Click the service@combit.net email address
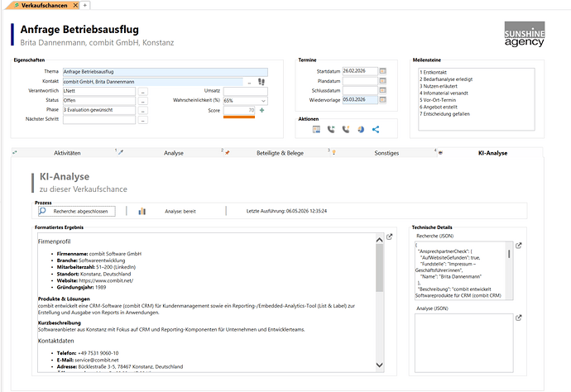Image resolution: width=571 pixels, height=392 pixels. coord(97,360)
